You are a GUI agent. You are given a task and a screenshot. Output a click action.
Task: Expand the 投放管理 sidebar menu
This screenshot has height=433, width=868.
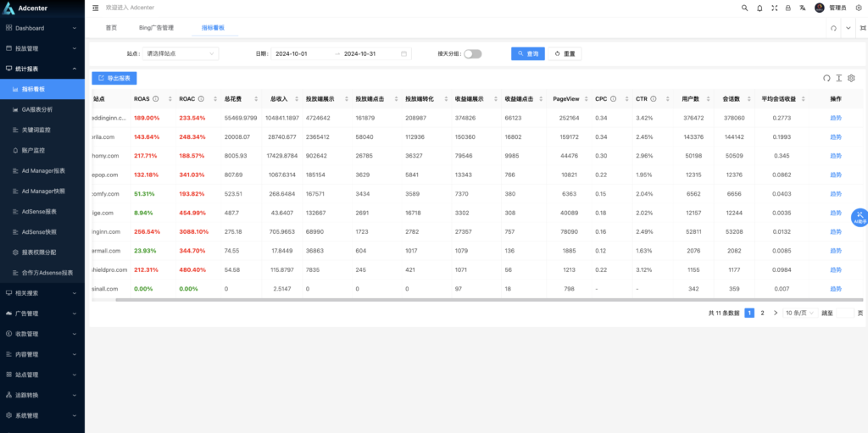click(42, 48)
